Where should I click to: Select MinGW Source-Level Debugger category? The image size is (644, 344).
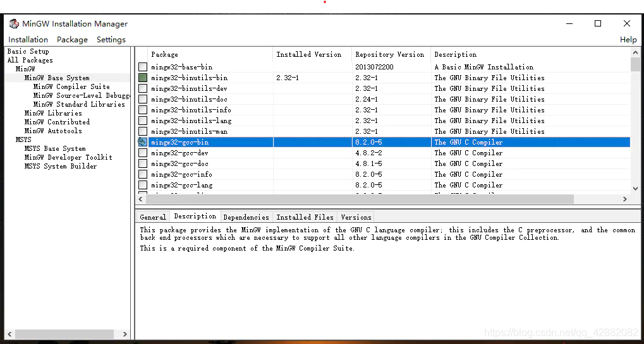(x=82, y=95)
